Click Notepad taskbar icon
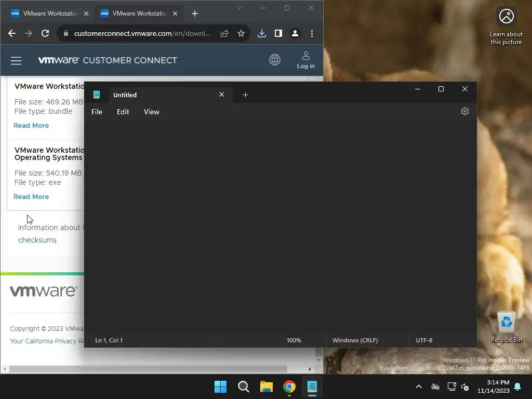 pos(312,387)
